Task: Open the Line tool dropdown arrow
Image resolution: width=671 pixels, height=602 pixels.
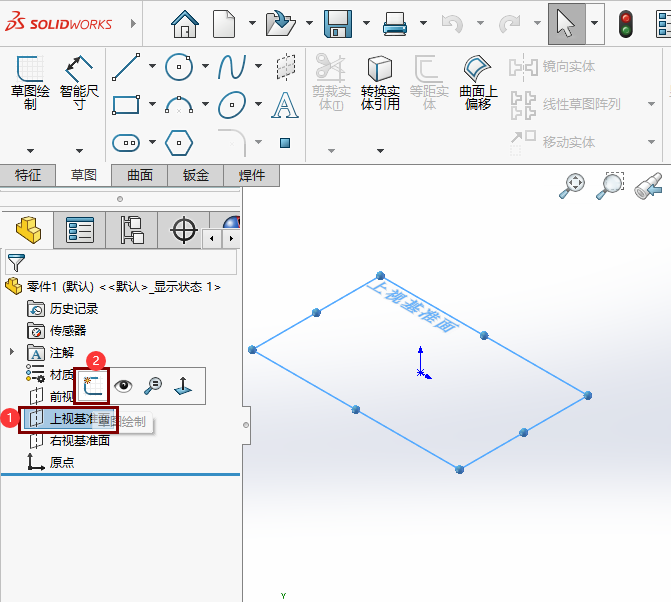Action: (152, 66)
